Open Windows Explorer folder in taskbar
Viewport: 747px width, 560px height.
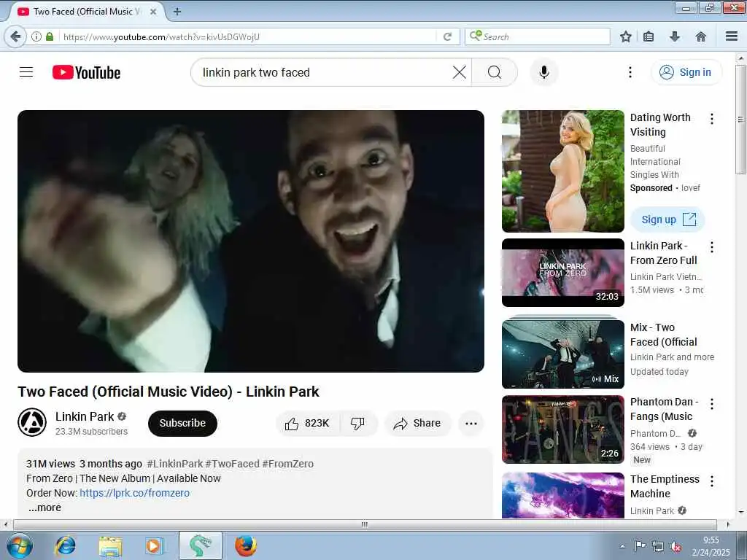[111, 545]
